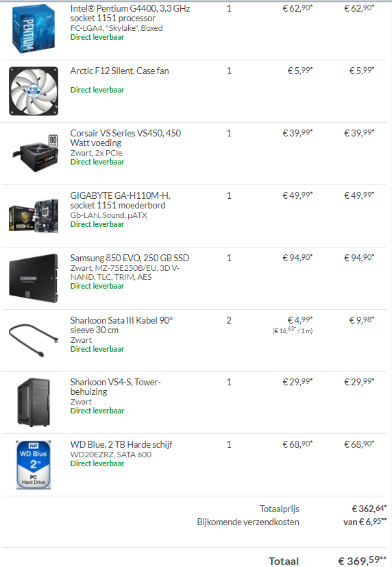The image size is (392, 567).
Task: Open WD Blue 2 TB Harde schijf link
Action: (121, 444)
